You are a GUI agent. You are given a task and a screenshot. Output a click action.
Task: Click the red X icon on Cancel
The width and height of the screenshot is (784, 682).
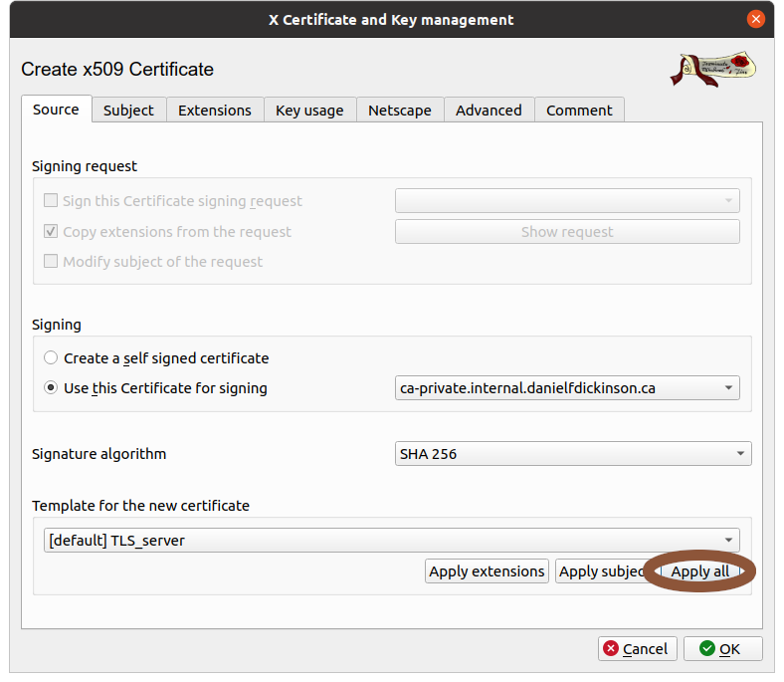click(x=611, y=648)
